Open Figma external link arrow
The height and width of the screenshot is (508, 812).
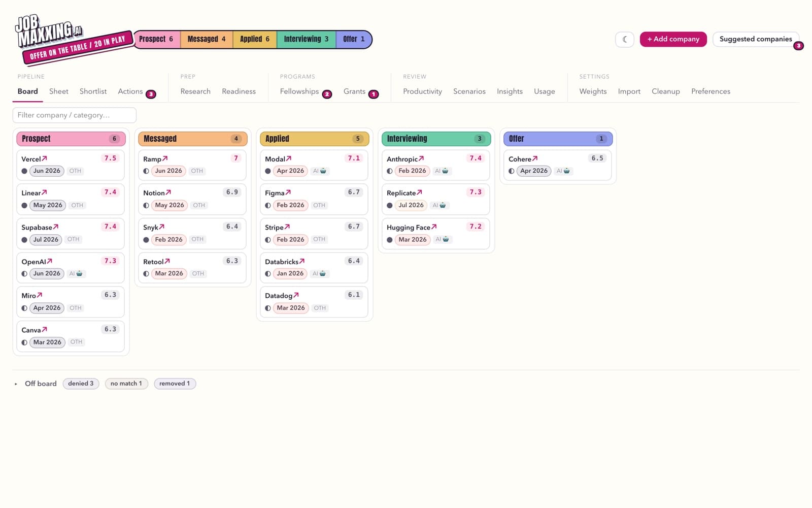click(x=288, y=193)
